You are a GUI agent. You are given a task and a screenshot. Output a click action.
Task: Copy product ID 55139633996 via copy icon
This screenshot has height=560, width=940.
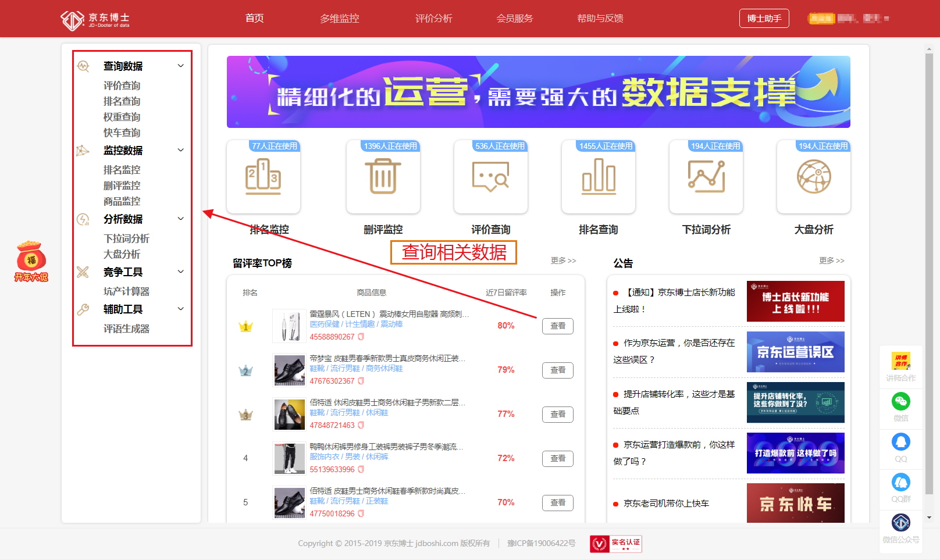click(x=361, y=469)
